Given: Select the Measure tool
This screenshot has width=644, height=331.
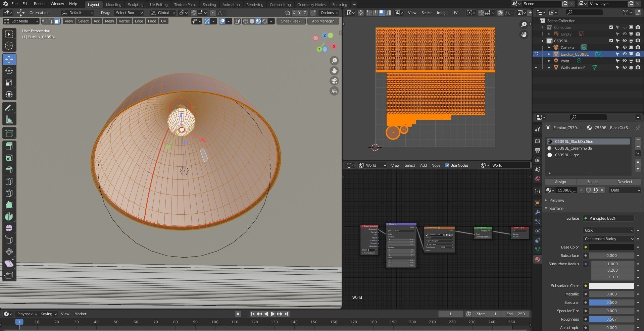Looking at the screenshot, I should [9, 120].
